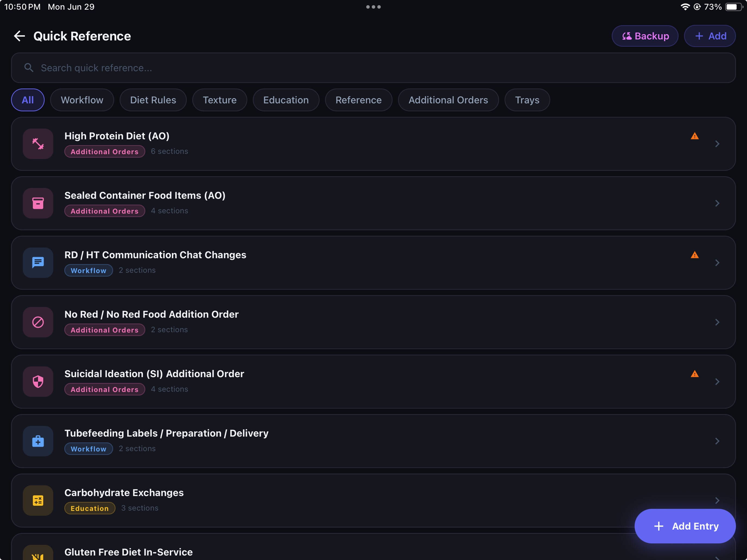Select the All filter tab
The image size is (747, 560).
[28, 100]
